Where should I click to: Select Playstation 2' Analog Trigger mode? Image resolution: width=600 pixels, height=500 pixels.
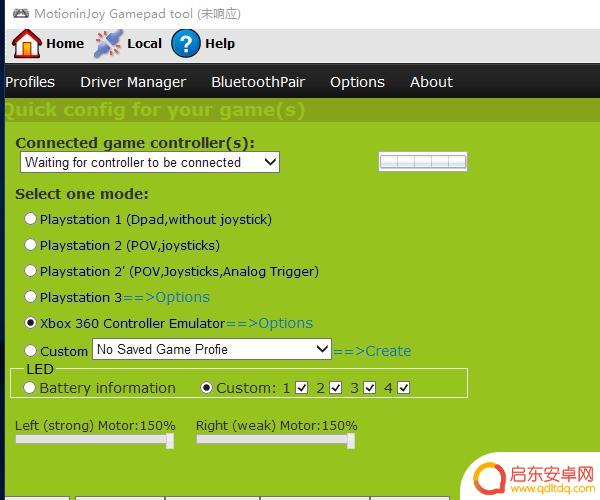tap(30, 270)
